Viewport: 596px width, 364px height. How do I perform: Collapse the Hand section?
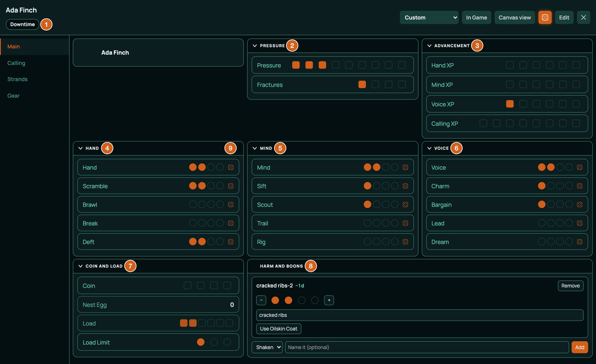pyautogui.click(x=80, y=148)
